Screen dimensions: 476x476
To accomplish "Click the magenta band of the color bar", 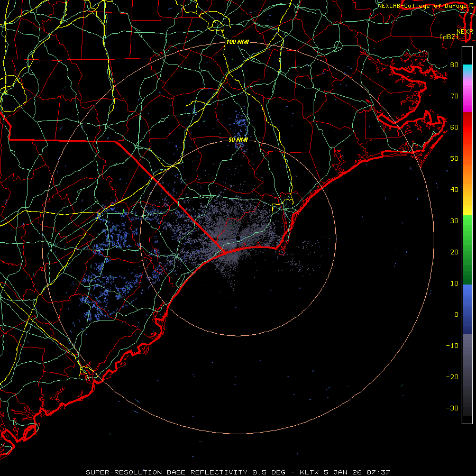I will tap(467, 94).
